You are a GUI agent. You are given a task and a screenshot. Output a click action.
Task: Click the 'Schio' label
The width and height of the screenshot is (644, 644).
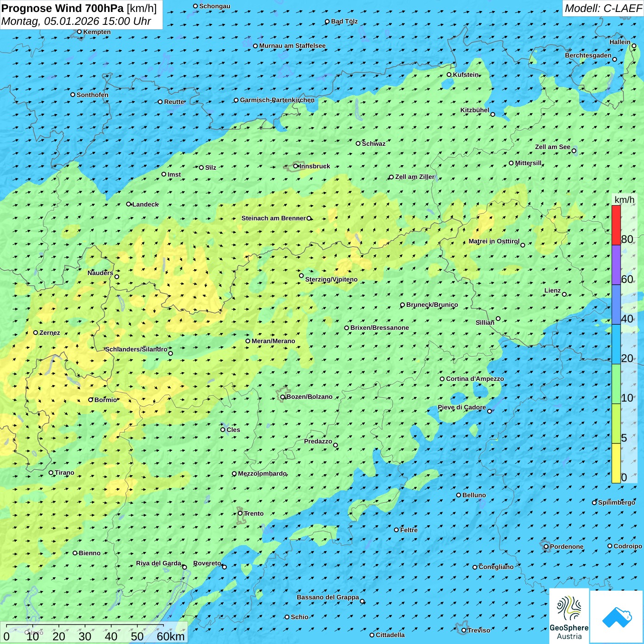pyautogui.click(x=299, y=617)
